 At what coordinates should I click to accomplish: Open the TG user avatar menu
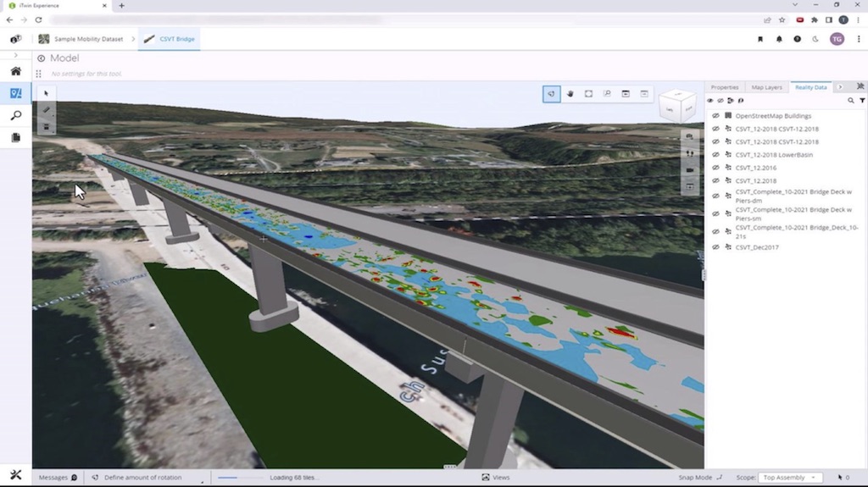(x=837, y=39)
